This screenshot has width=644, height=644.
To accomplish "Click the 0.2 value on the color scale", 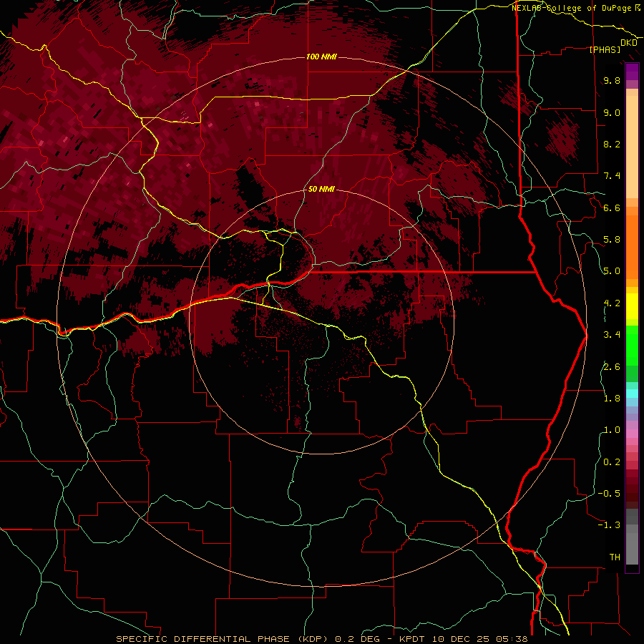I will [612, 462].
